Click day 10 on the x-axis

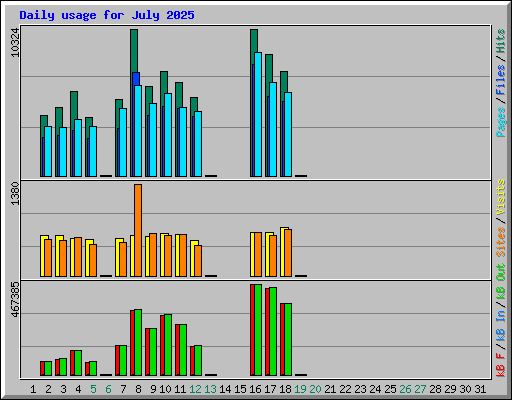pos(165,389)
